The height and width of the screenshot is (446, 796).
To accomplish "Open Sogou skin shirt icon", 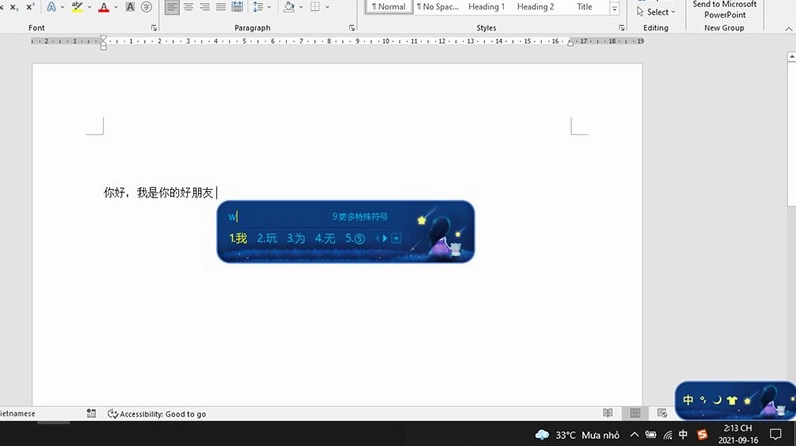I will 732,400.
